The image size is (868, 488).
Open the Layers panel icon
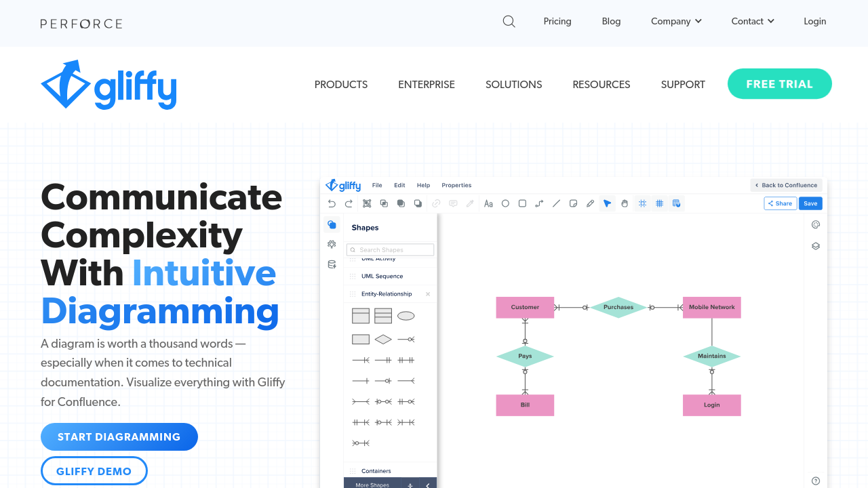[816, 246]
